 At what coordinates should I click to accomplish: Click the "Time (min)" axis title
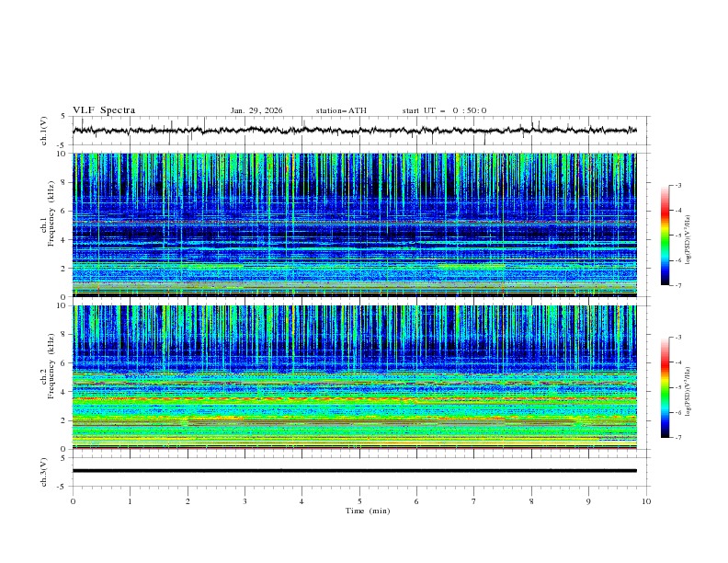[368, 511]
